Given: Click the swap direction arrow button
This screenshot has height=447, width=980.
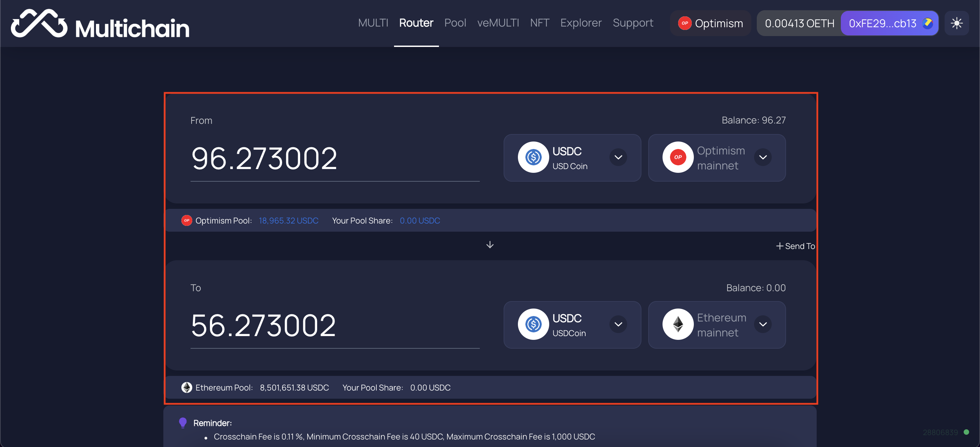Looking at the screenshot, I should point(490,245).
